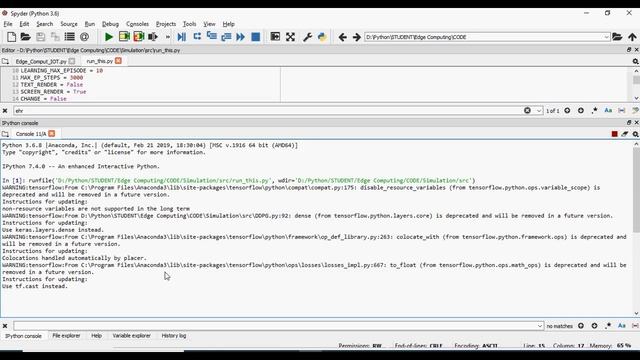Open Preferences with the wrench icon
640x360 pixels.
click(307, 37)
